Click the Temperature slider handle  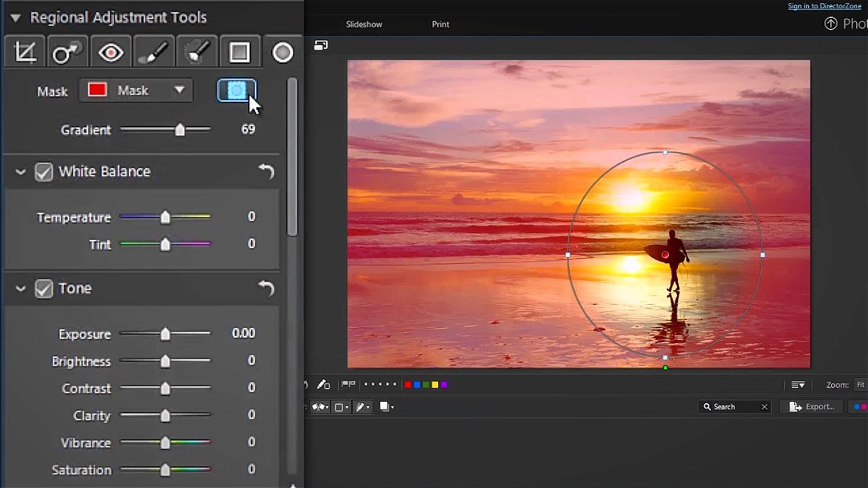[165, 217]
